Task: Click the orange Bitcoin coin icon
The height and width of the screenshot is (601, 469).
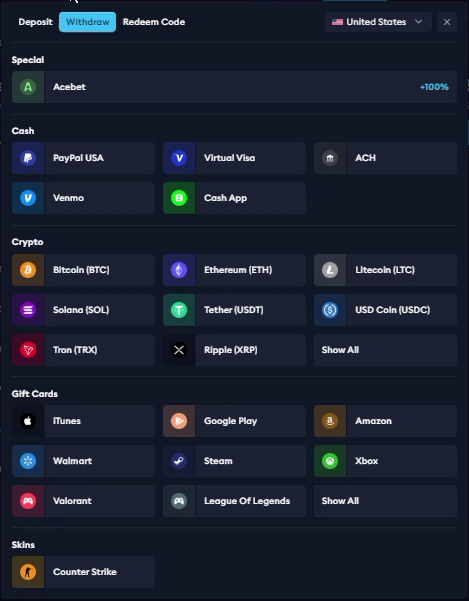Action: tap(28, 270)
